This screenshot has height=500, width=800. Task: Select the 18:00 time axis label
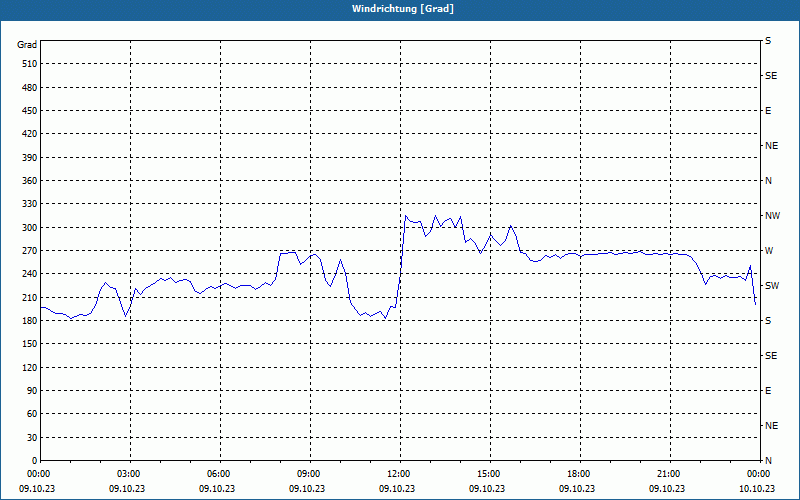coord(579,474)
